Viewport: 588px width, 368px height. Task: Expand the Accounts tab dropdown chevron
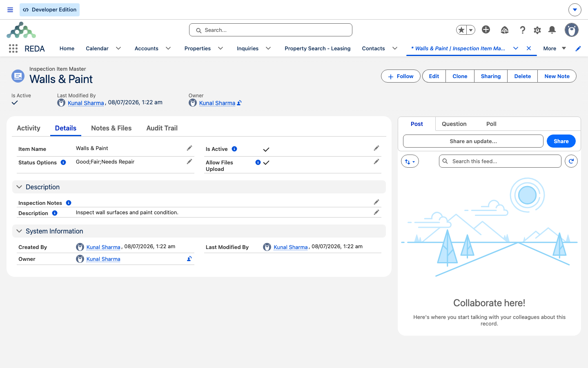tap(168, 48)
